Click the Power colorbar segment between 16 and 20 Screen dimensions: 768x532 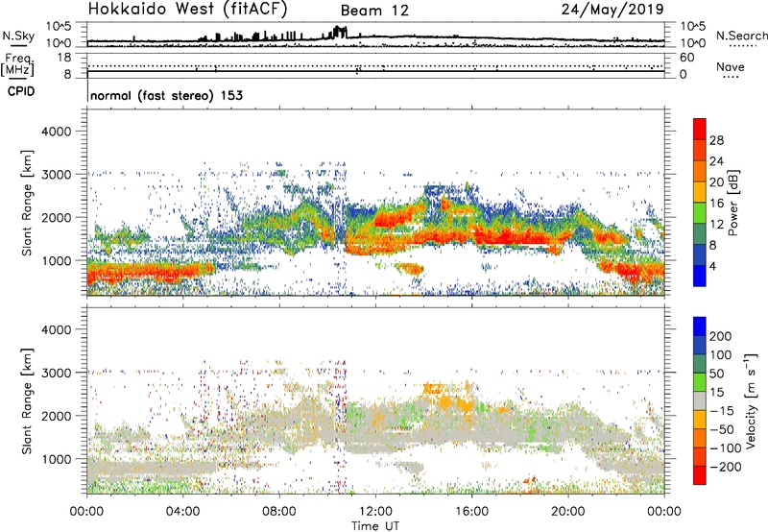click(700, 192)
